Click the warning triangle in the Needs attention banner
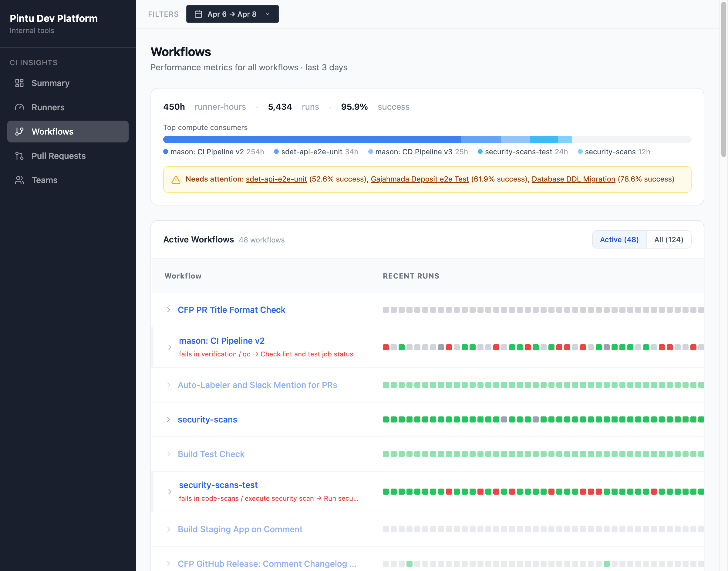 (x=176, y=180)
